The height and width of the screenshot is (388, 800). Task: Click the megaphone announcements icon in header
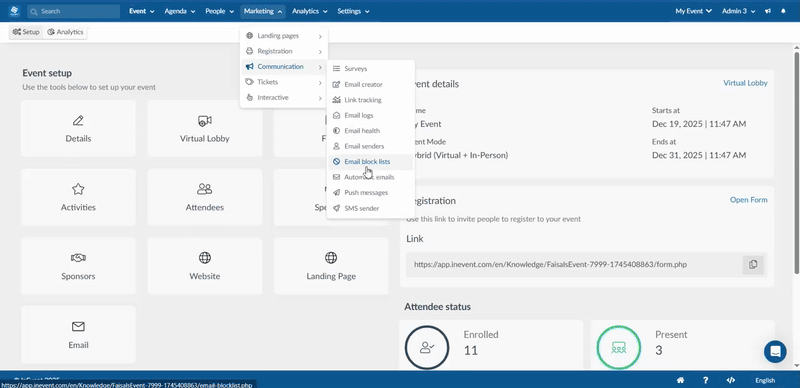pyautogui.click(x=768, y=11)
